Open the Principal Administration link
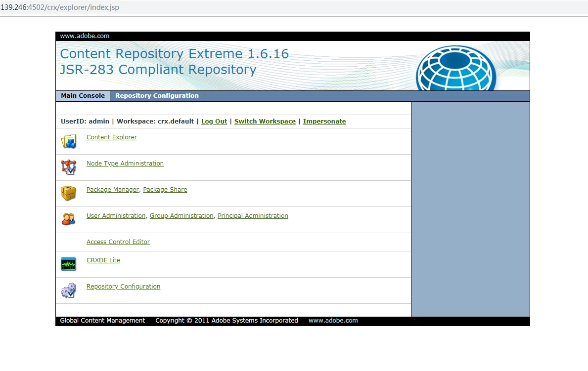The width and height of the screenshot is (588, 371). (x=253, y=216)
